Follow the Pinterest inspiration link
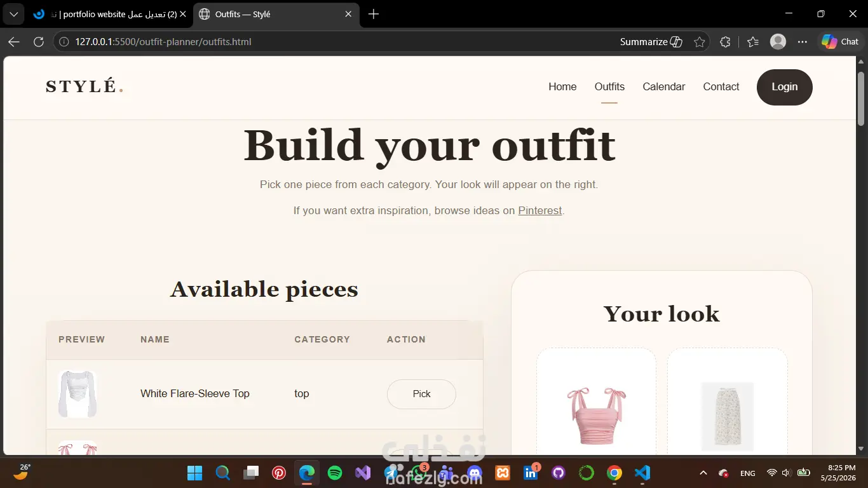 pos(540,210)
